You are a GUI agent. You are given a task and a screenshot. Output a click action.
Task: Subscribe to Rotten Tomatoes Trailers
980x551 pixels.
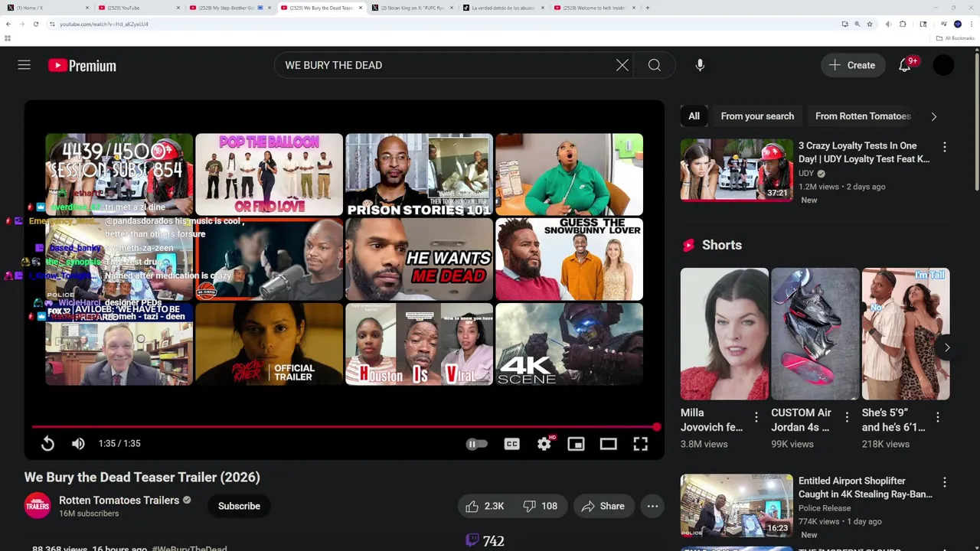coord(239,506)
